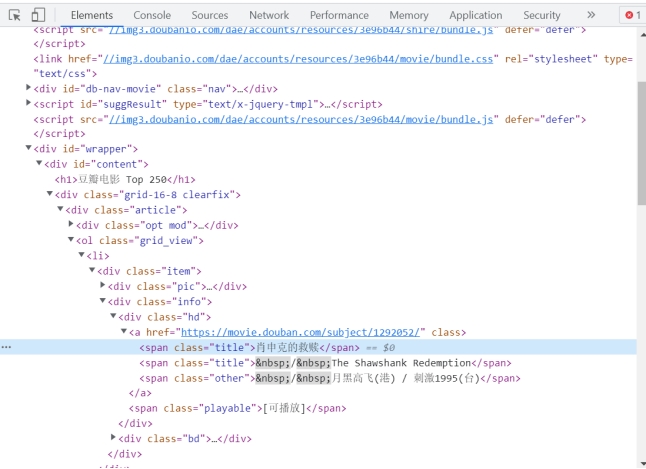This screenshot has width=646, height=469.
Task: Select the closing </a> tag row
Action: tap(140, 393)
